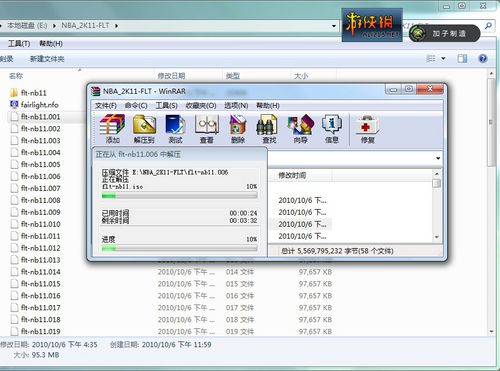Open WinRAR 文件(F) menu

tap(106, 106)
